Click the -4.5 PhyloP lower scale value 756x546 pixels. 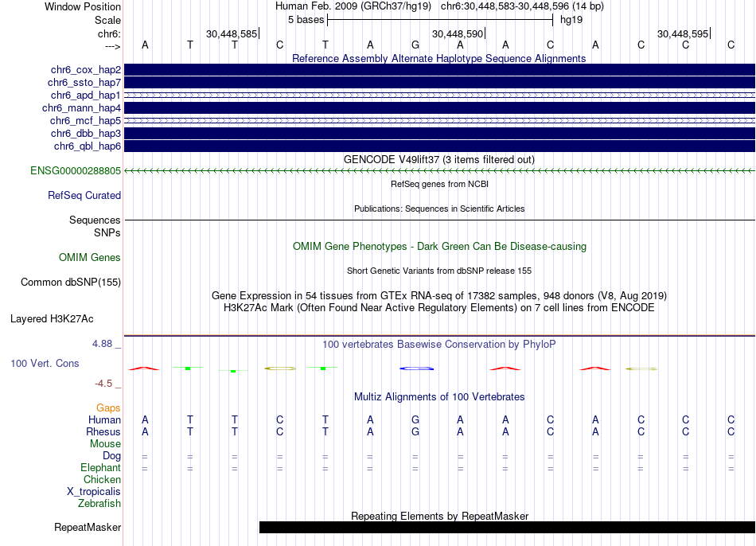point(103,384)
